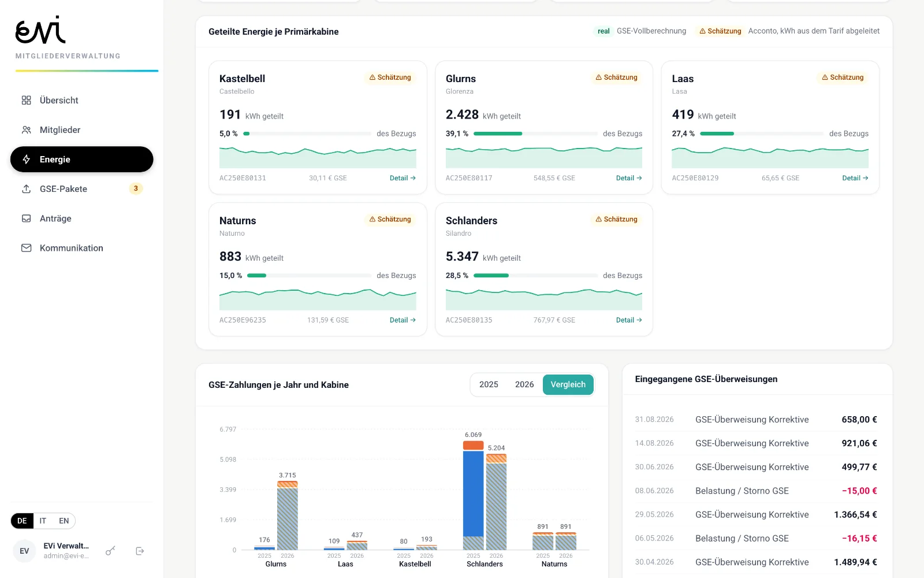
Task: Open Detail link for Schlanders
Action: 629,320
